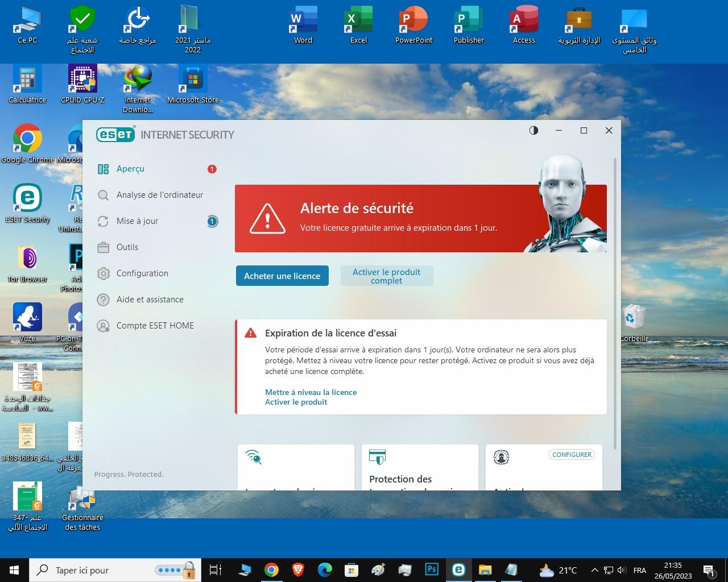Expand the hidden system tray icons chevron
The image size is (728, 582).
pyautogui.click(x=594, y=570)
